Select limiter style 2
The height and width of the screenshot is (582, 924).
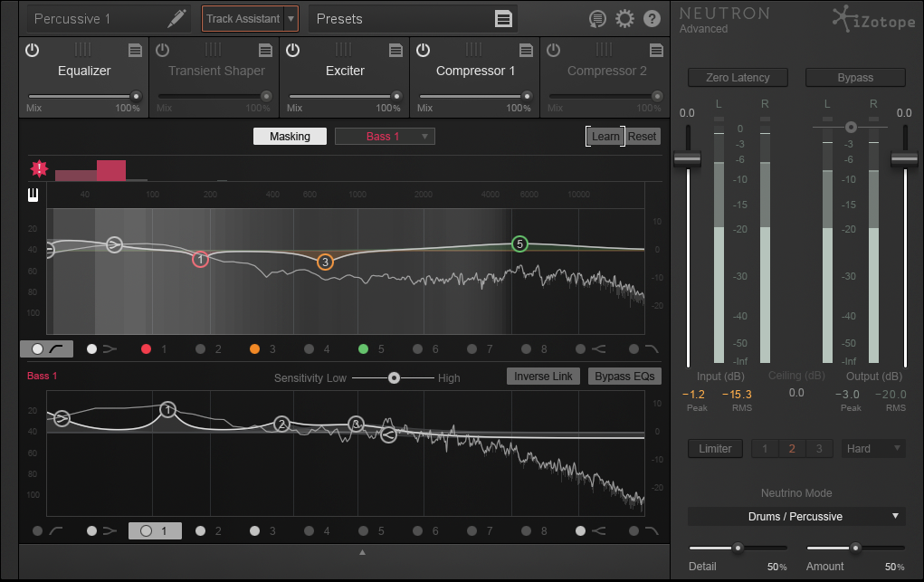coord(791,449)
